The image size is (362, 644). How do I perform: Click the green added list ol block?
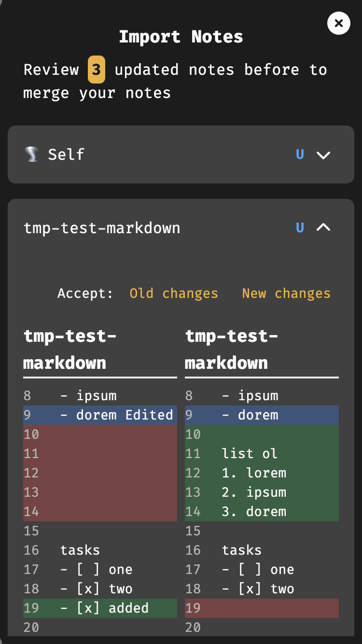[x=262, y=473]
